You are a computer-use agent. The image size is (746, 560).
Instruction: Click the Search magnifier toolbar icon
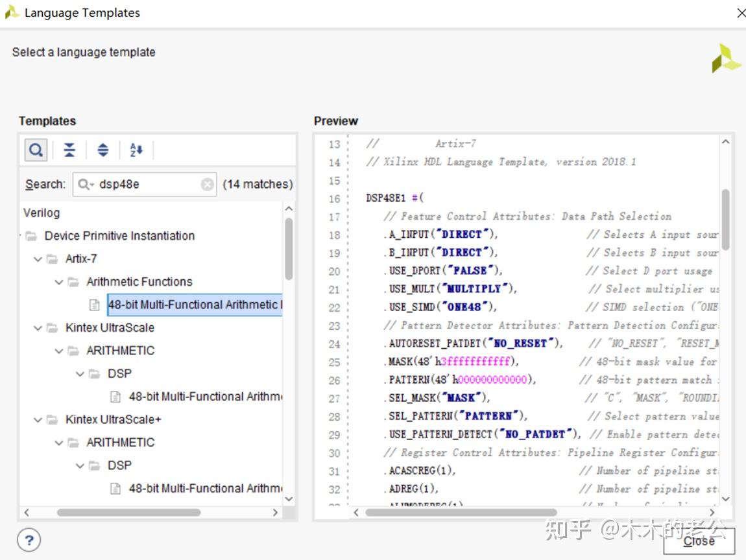click(36, 150)
